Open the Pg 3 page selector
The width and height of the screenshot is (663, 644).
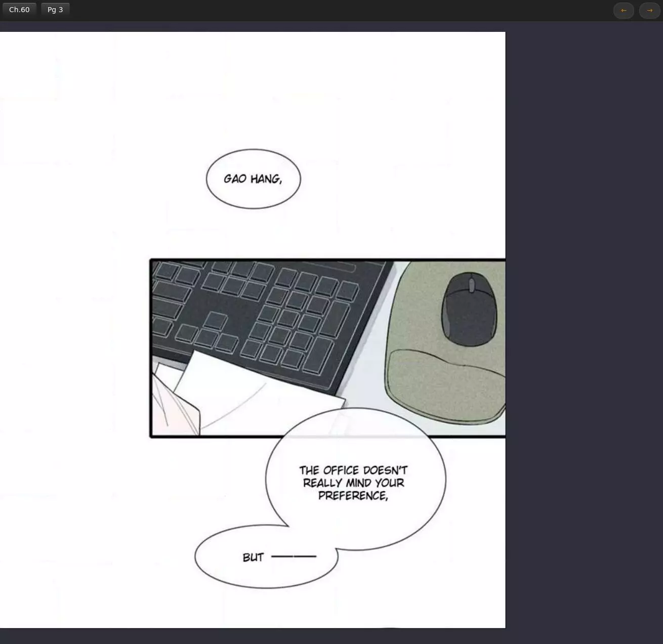tap(55, 10)
